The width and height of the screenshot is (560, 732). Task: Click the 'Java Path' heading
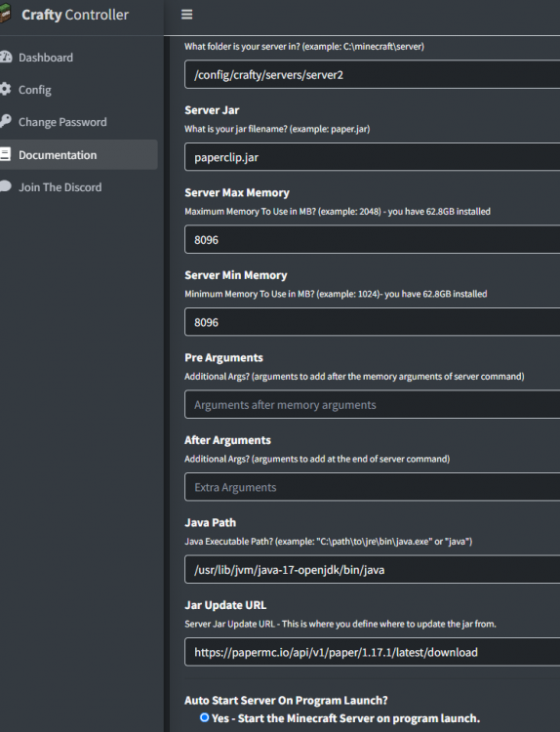(x=210, y=522)
